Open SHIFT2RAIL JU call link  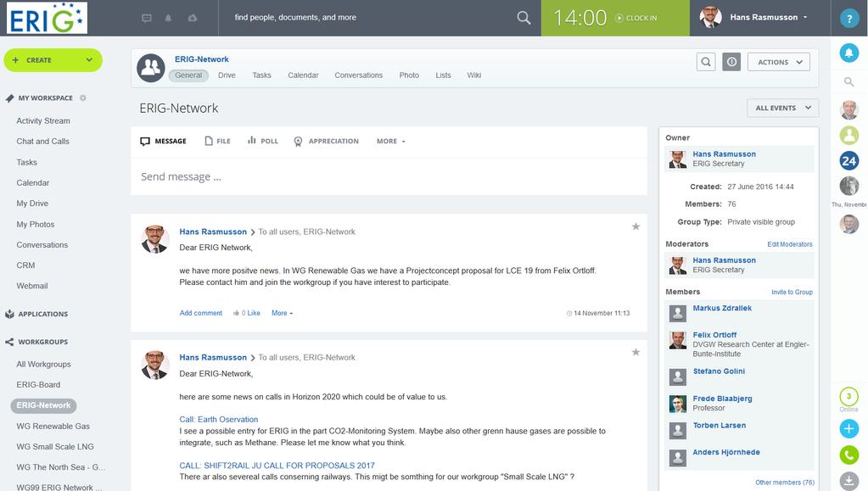coord(277,466)
